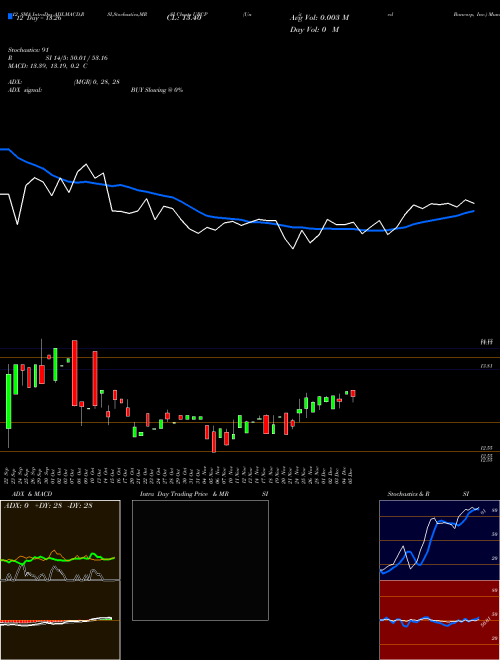The width and height of the screenshot is (500, 660).
Task: Click the last red candlestick on 05 Dec
Action: (353, 394)
